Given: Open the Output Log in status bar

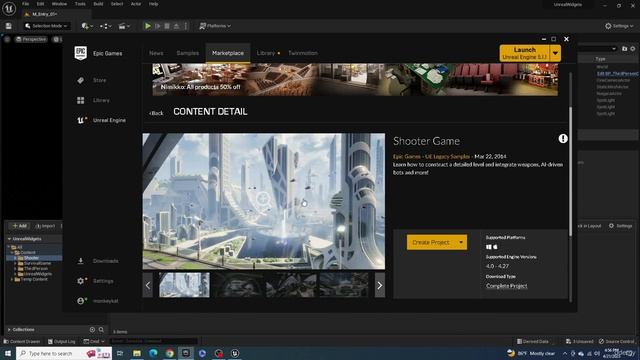Looking at the screenshot, I should tap(62, 341).
